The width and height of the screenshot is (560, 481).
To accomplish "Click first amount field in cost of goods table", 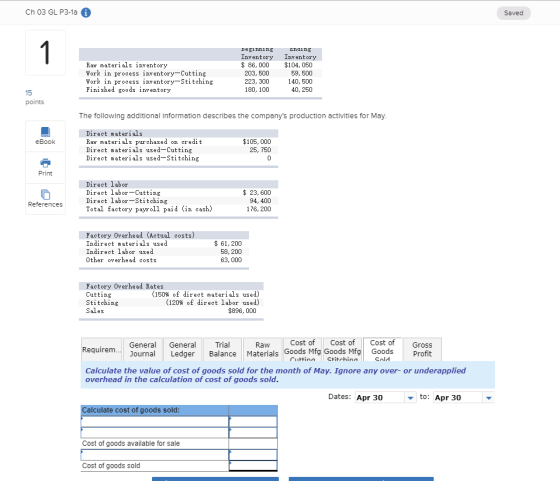I will click(253, 422).
